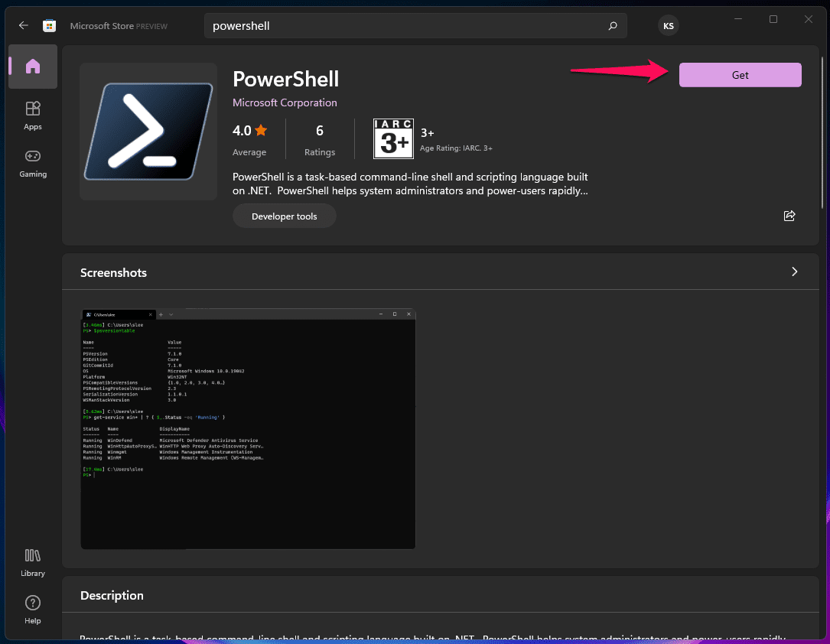Click the magnifier search icon
The width and height of the screenshot is (830, 644).
[612, 26]
